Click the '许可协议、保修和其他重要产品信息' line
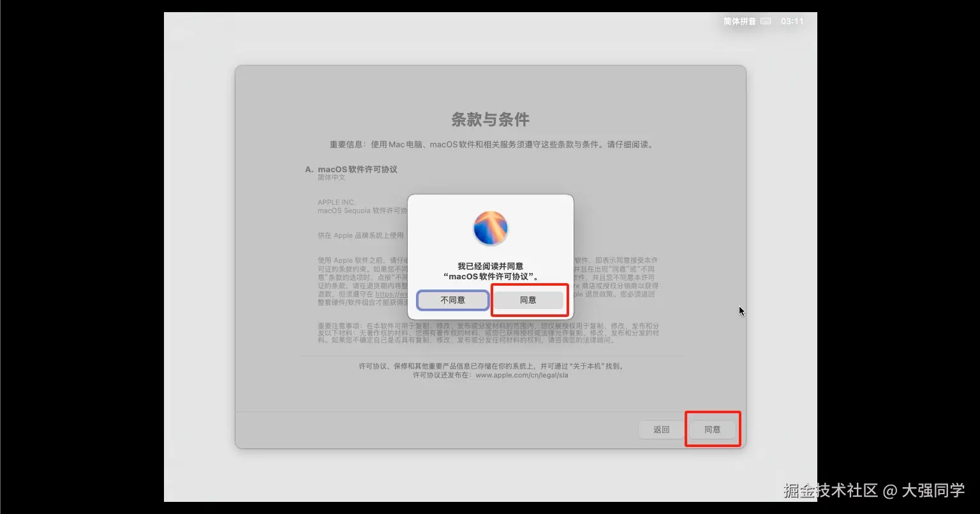The image size is (980, 514). click(491, 366)
